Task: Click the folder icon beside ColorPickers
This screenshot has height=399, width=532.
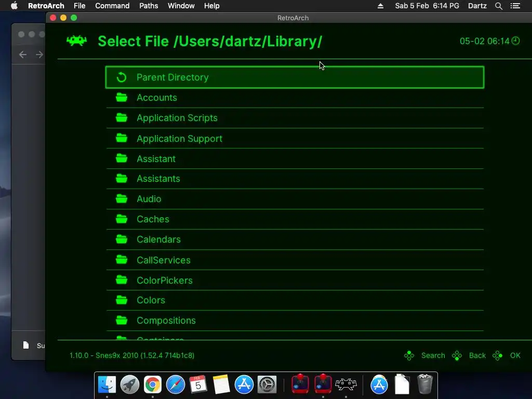Action: (x=122, y=280)
